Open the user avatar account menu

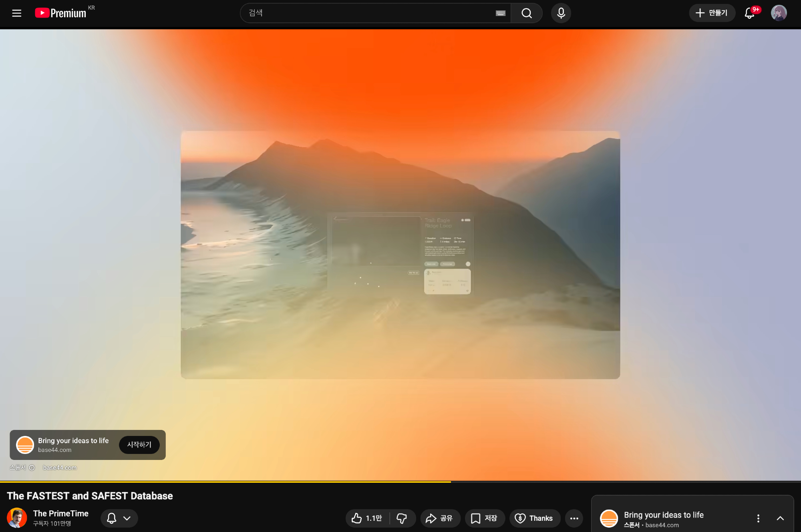[779, 13]
